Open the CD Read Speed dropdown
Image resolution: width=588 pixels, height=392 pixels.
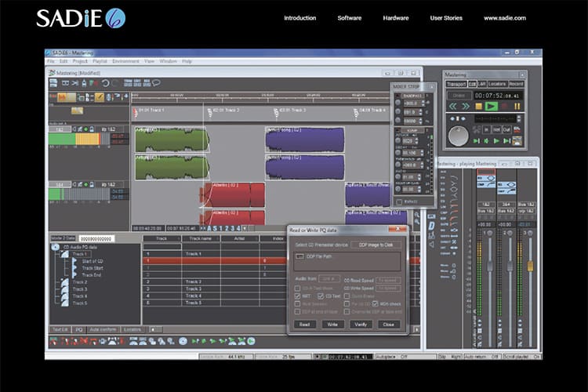point(387,280)
